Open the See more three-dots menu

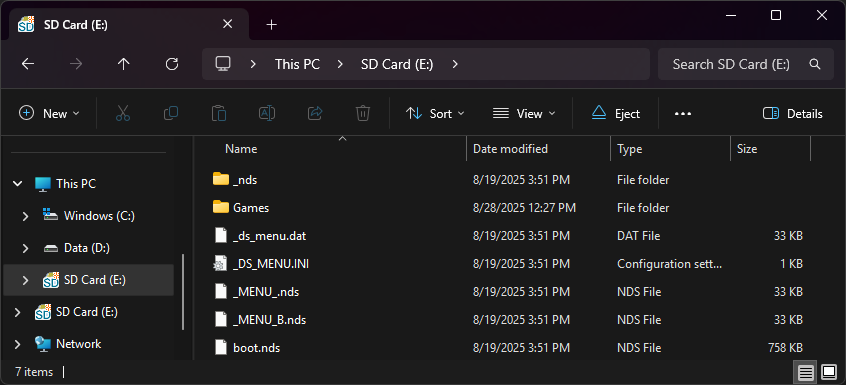point(683,114)
